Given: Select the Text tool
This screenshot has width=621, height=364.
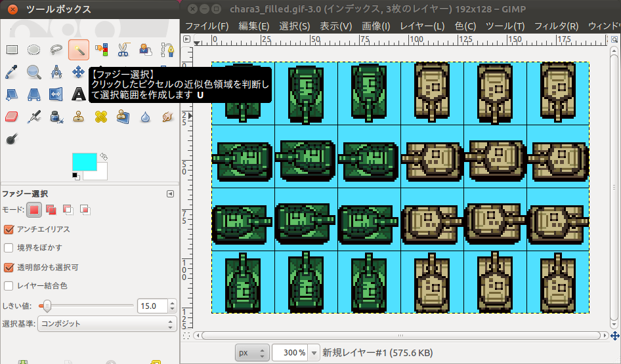Looking at the screenshot, I should pos(79,94).
